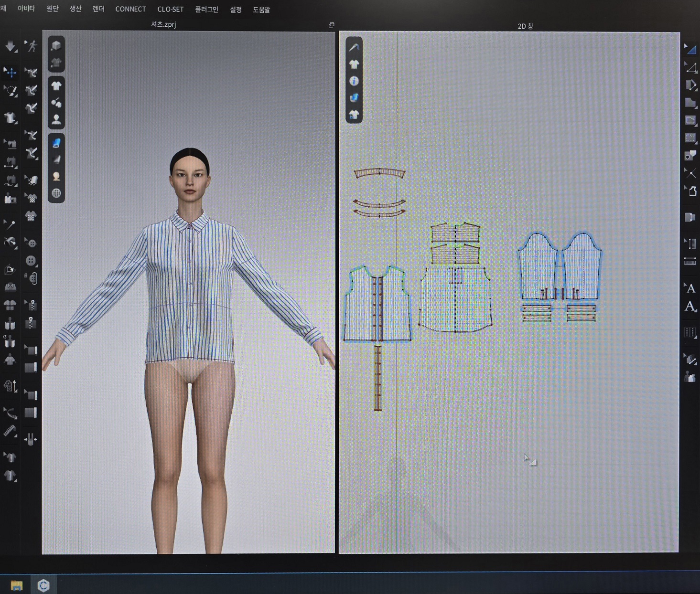700x594 pixels.
Task: Select the Simulate down-arrow tool
Action: [x=10, y=46]
